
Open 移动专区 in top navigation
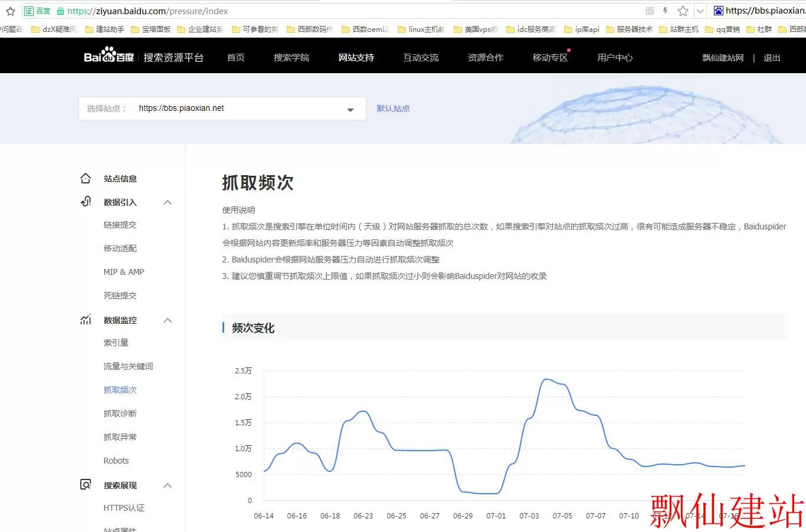coord(550,57)
